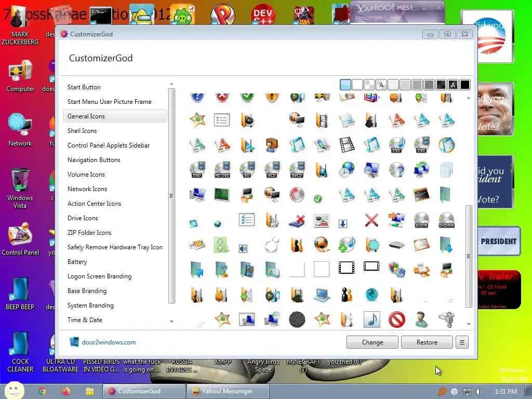
Task: Select the HD DVD disc icon
Action: pyautogui.click(x=222, y=170)
